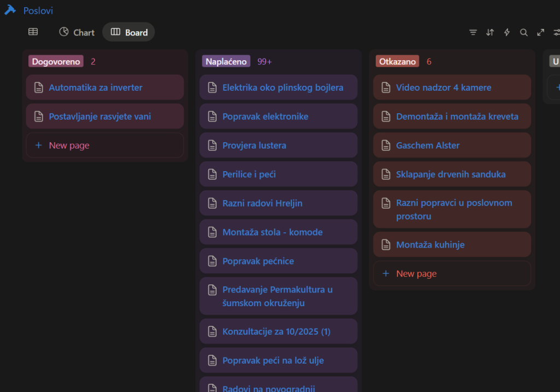Image resolution: width=560 pixels, height=392 pixels.
Task: Click the Otkazano column status tag
Action: [x=398, y=61]
